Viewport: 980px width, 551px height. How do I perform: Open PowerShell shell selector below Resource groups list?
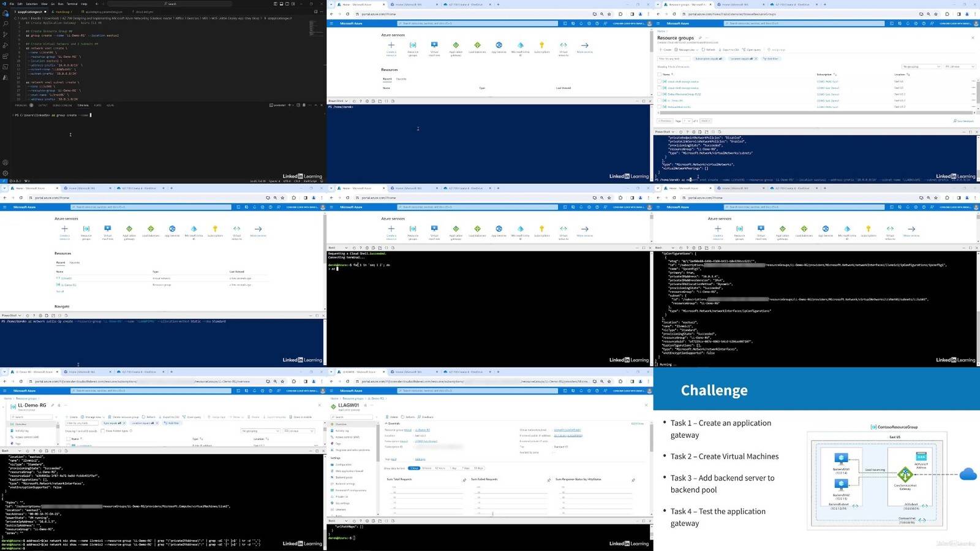coord(665,132)
